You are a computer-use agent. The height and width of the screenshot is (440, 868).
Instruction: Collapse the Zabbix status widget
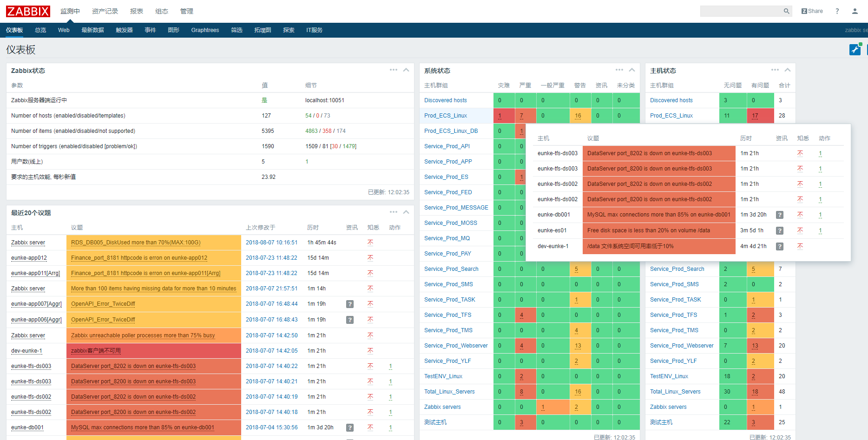coord(406,70)
